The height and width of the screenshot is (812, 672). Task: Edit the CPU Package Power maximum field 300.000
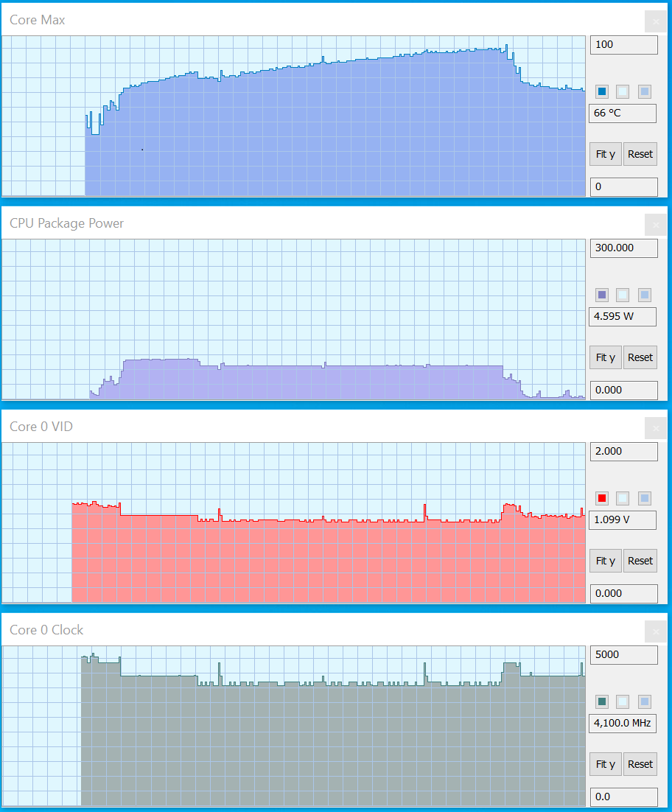[624, 248]
